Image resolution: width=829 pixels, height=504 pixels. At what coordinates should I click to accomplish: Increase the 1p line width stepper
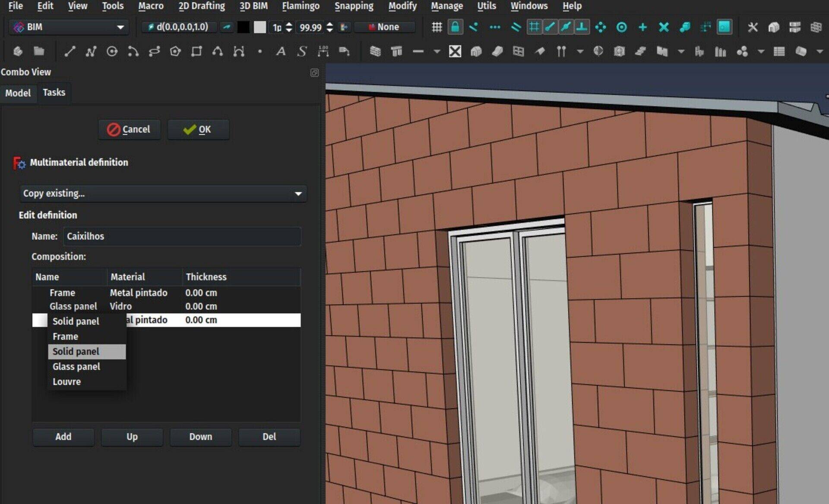click(289, 24)
